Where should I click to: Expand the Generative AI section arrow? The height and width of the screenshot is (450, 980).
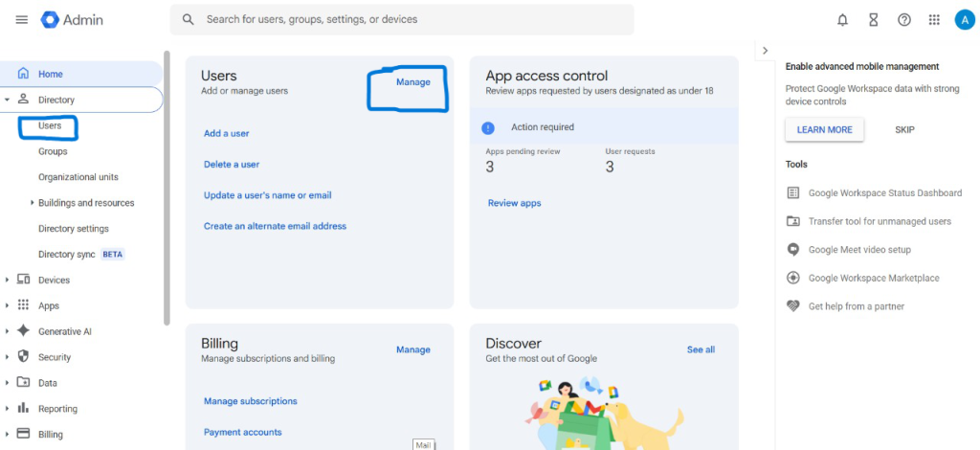pos(7,331)
